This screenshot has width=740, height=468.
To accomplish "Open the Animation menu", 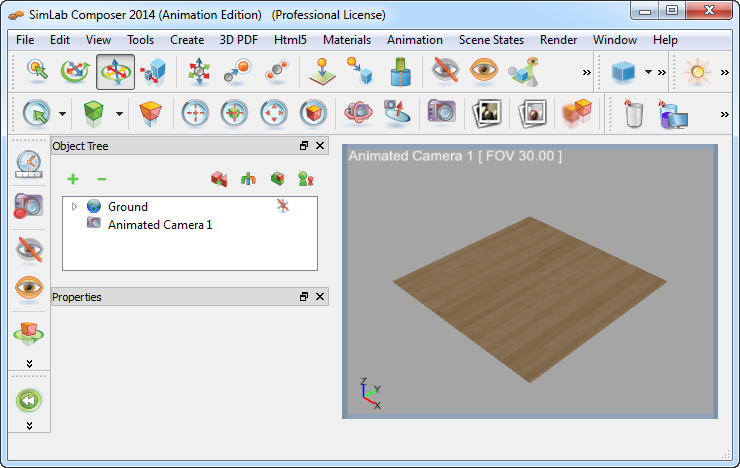I will pos(415,40).
